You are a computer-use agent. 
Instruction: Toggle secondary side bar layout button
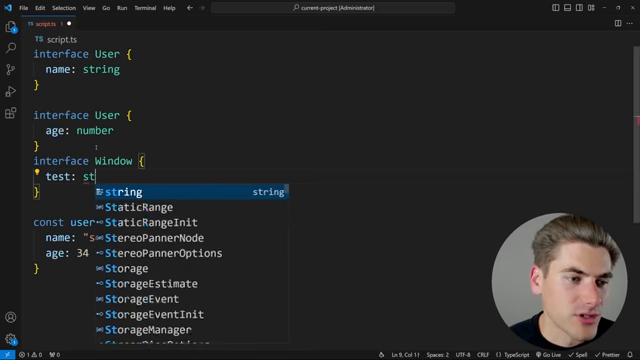(x=579, y=8)
